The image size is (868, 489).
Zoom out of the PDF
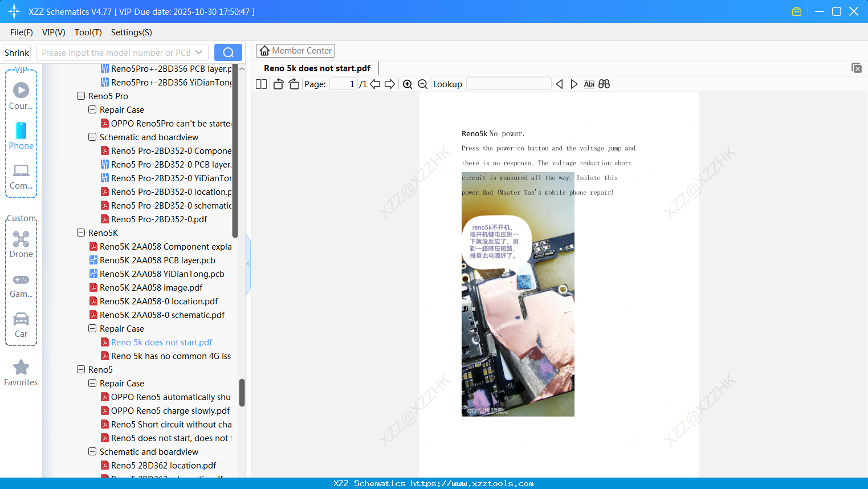click(x=423, y=84)
